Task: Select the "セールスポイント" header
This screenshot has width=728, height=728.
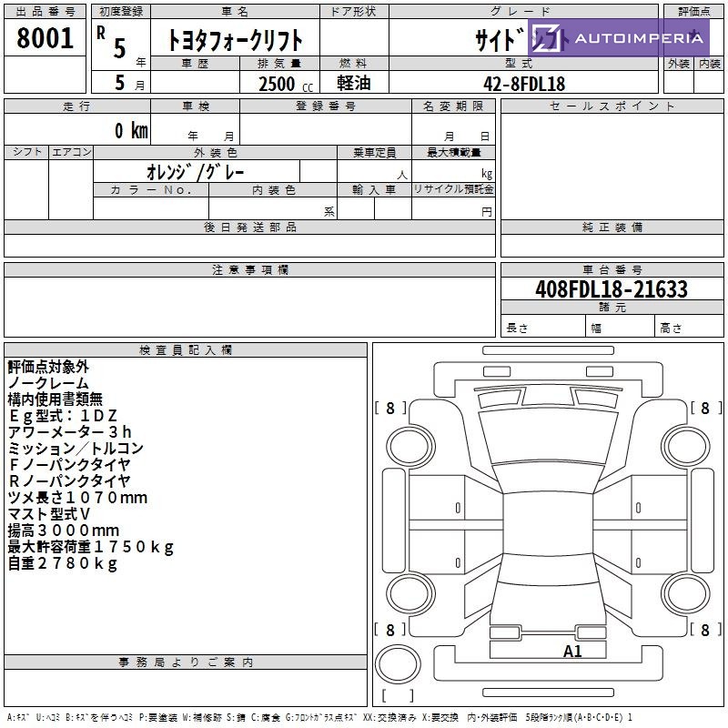Action: 612,106
